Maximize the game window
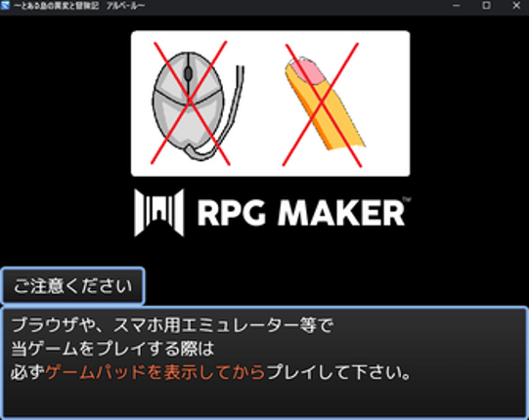This screenshot has width=529, height=420. click(x=486, y=6)
